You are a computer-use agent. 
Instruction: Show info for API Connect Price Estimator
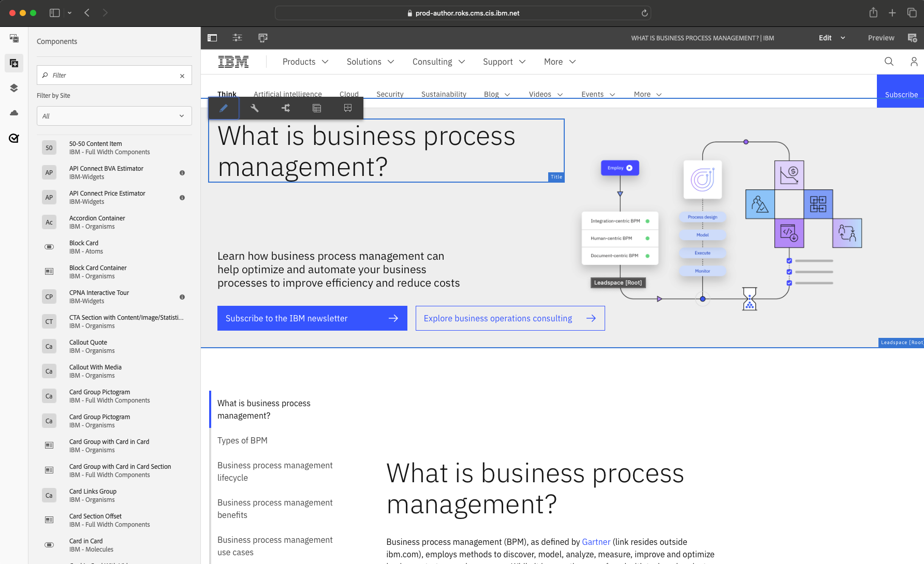pyautogui.click(x=182, y=198)
